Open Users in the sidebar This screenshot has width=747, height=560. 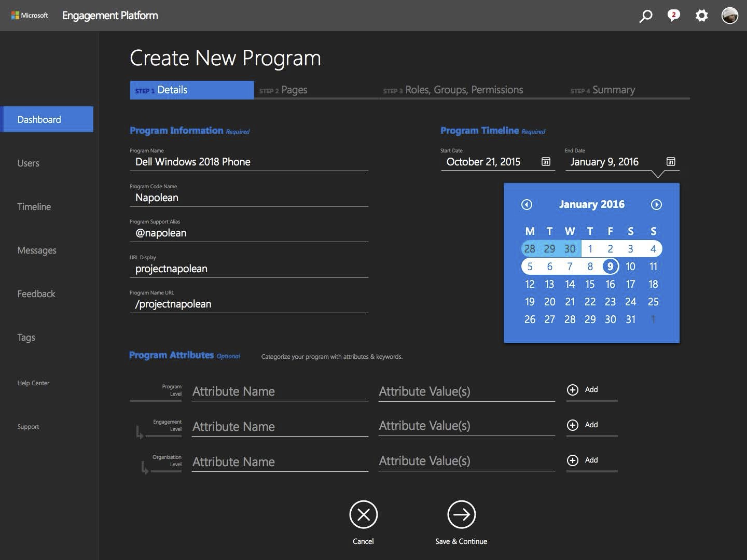coord(28,163)
